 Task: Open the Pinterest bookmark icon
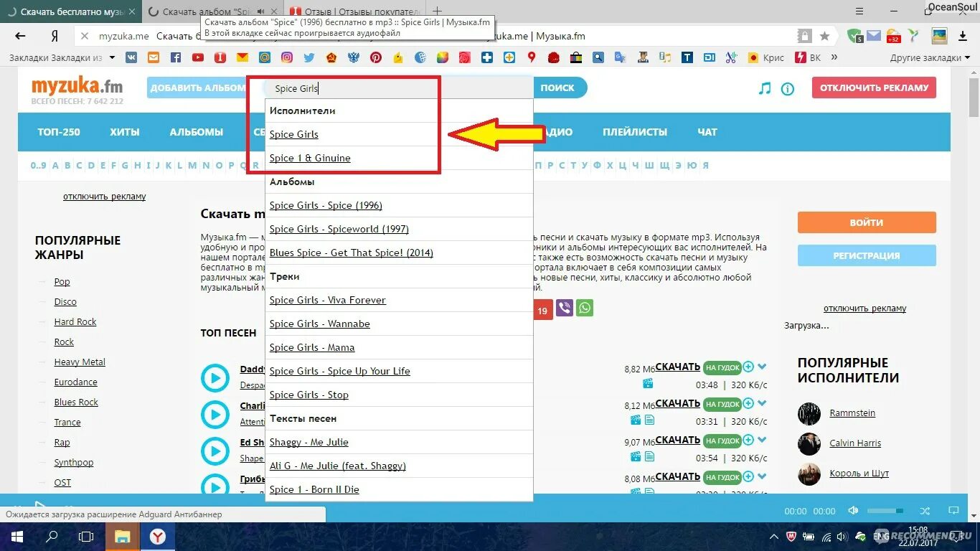click(376, 57)
